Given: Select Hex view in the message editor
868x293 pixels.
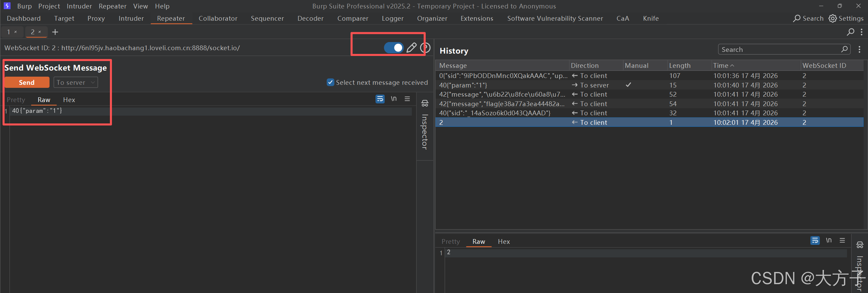Looking at the screenshot, I should [x=69, y=100].
